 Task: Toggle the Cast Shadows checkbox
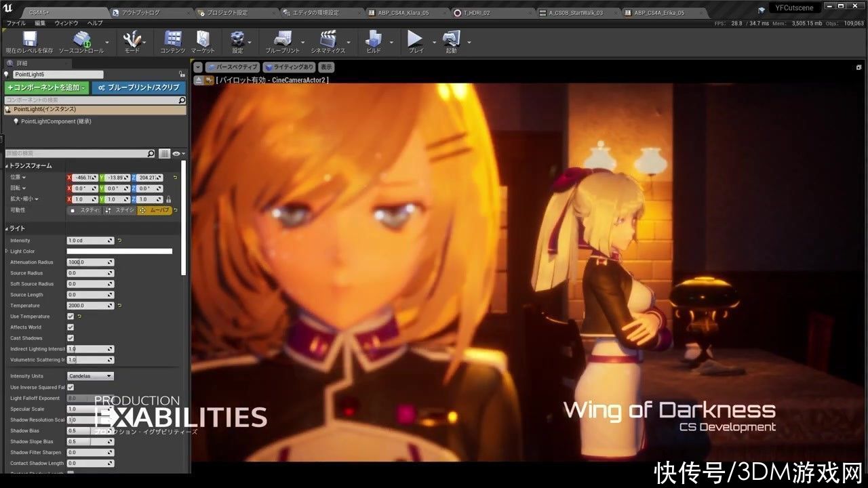pyautogui.click(x=71, y=338)
